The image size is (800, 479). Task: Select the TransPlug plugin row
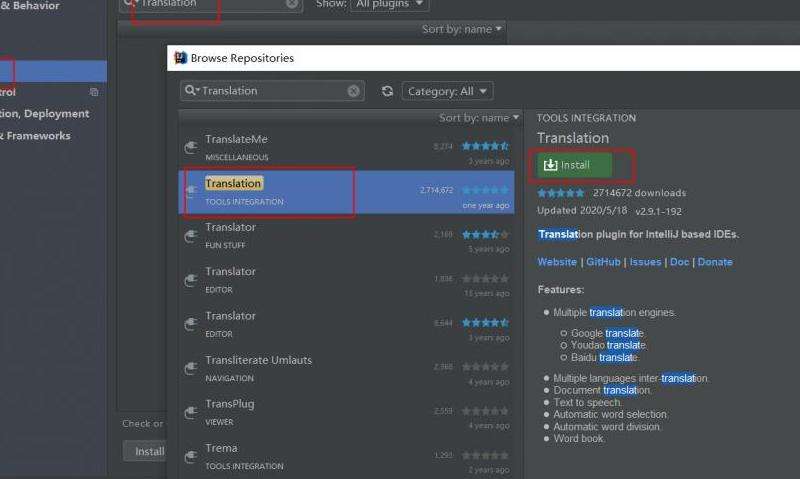coord(346,412)
